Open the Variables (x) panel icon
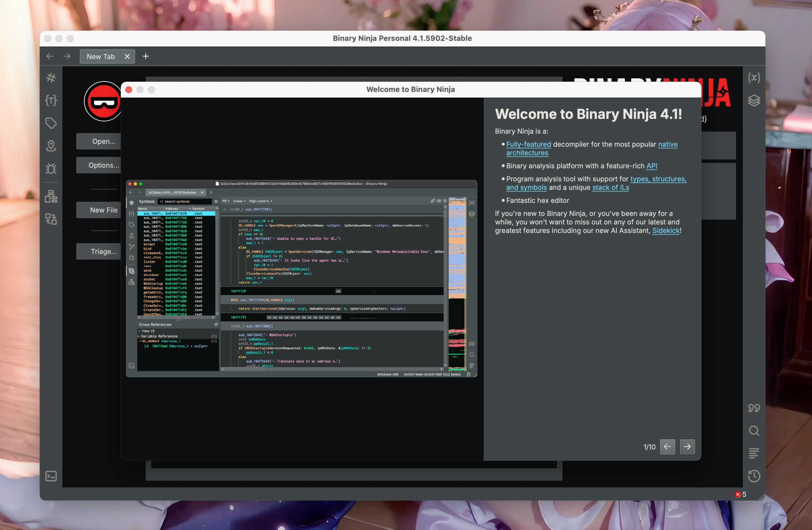Screen dimensions: 812x530 [x=754, y=78]
